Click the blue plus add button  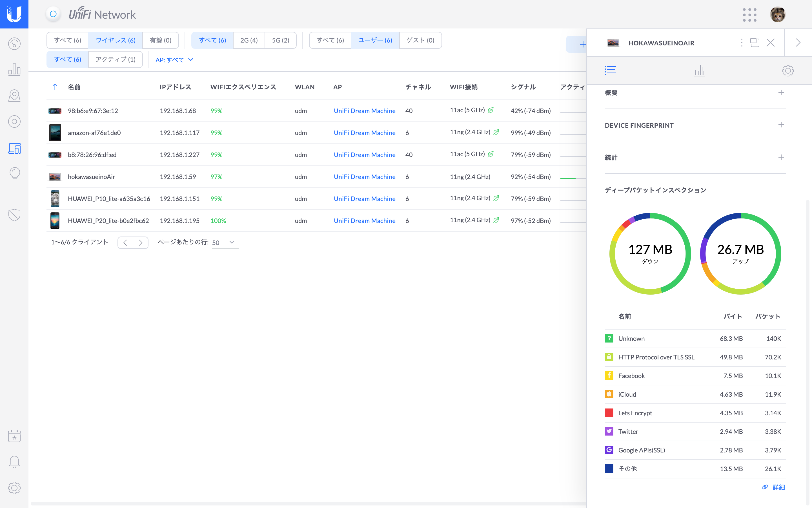[582, 44]
